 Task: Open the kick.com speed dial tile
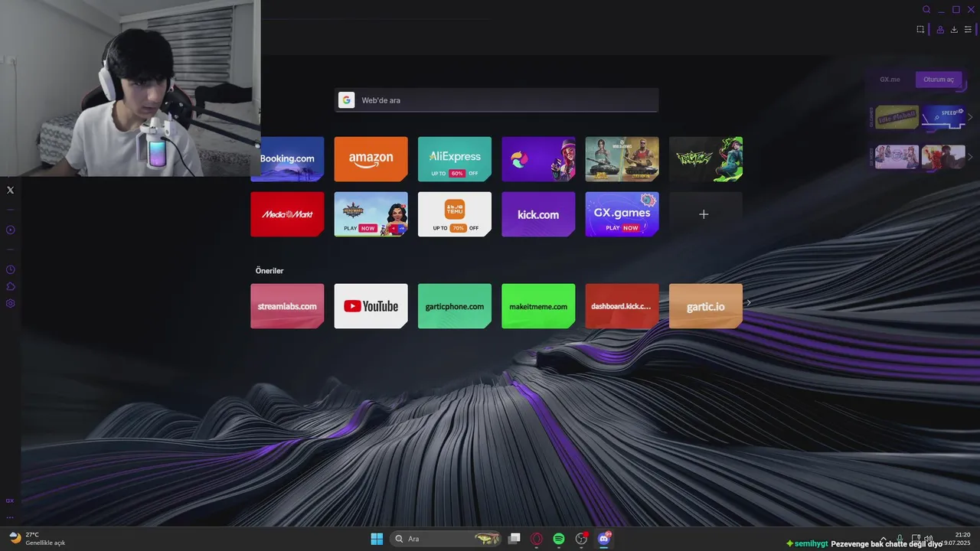(538, 214)
